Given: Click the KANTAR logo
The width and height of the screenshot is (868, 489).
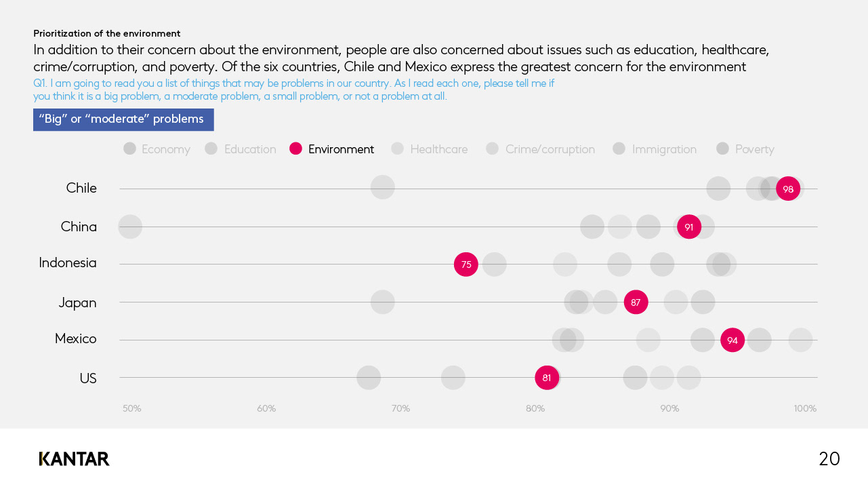Looking at the screenshot, I should pyautogui.click(x=74, y=459).
